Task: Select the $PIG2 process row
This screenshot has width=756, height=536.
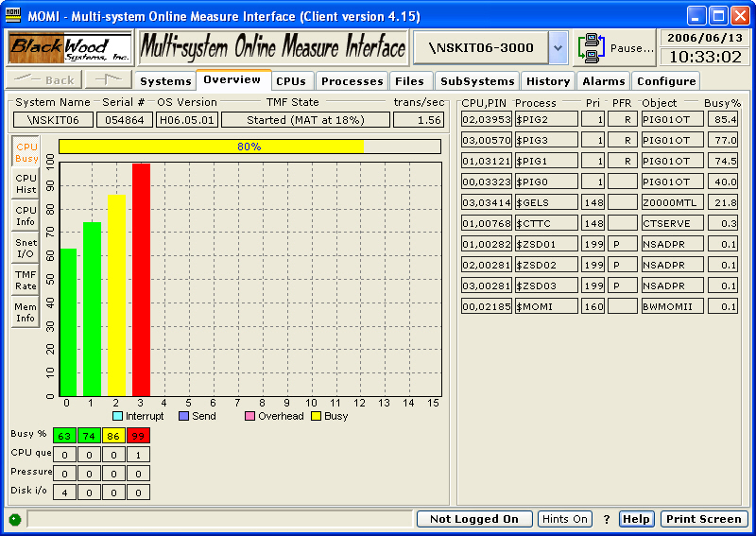Action: (x=599, y=119)
